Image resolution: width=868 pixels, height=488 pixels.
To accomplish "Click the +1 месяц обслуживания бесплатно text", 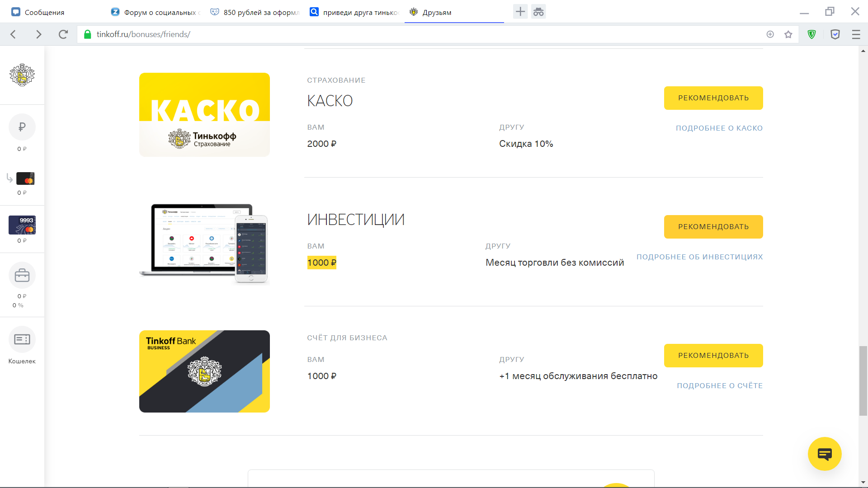I will coord(578,376).
